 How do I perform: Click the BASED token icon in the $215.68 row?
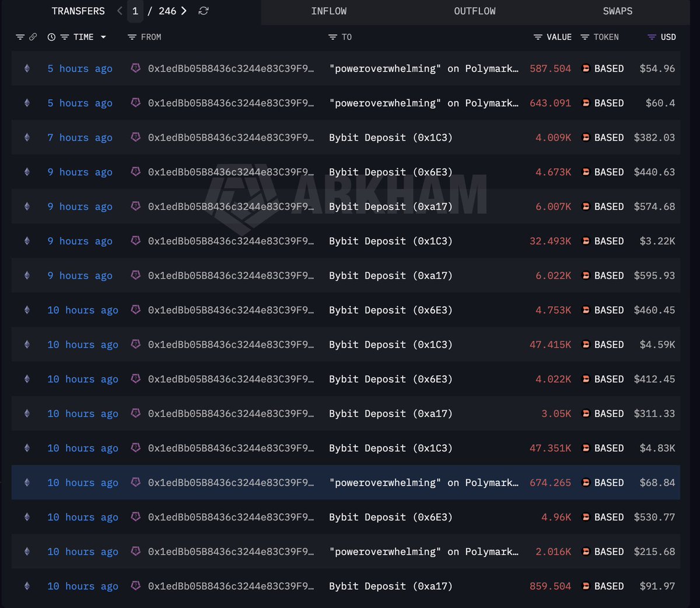pos(586,551)
